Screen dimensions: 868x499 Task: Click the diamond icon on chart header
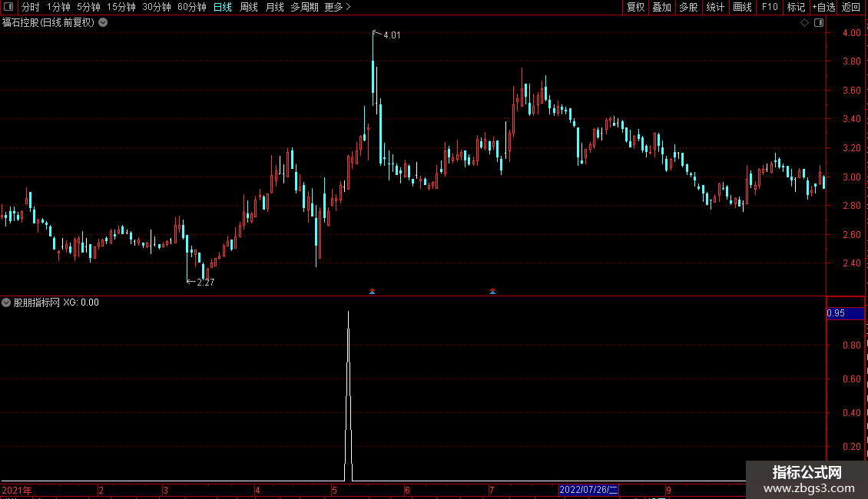click(x=805, y=23)
